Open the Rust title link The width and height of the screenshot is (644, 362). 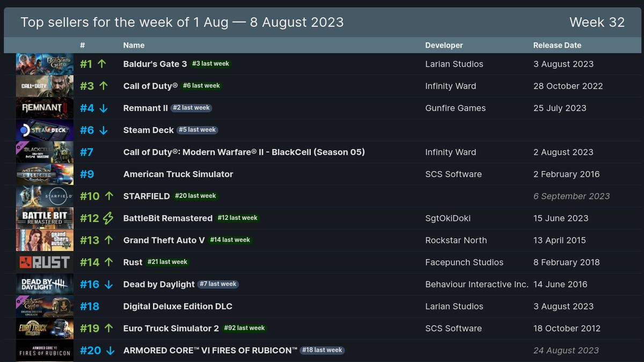pos(133,262)
